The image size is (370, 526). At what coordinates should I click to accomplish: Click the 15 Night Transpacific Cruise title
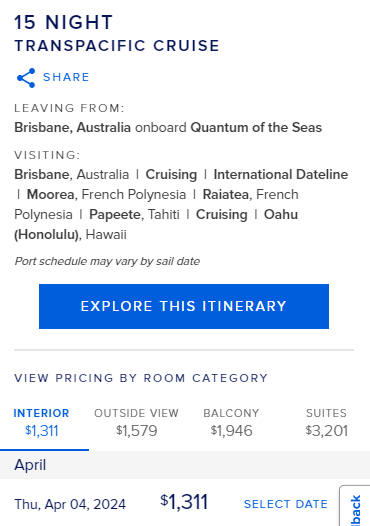(117, 34)
